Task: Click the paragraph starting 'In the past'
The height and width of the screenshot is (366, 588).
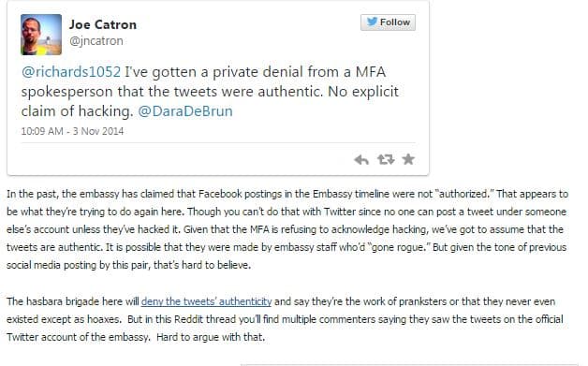Action: pyautogui.click(x=287, y=229)
